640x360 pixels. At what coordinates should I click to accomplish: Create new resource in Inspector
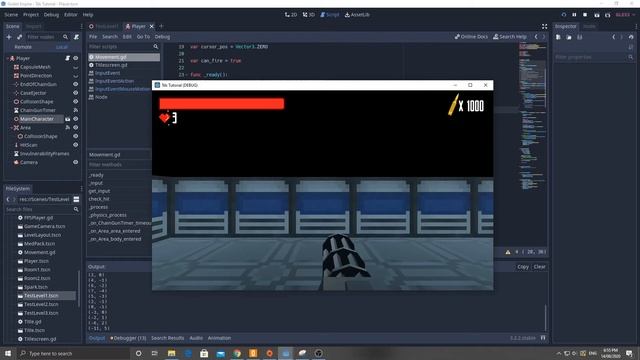[x=558, y=37]
